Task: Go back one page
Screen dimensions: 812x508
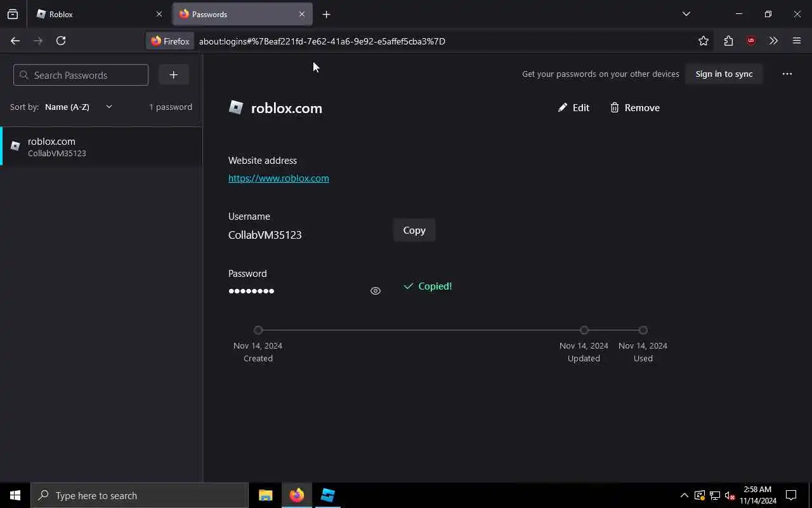Action: [x=15, y=41]
